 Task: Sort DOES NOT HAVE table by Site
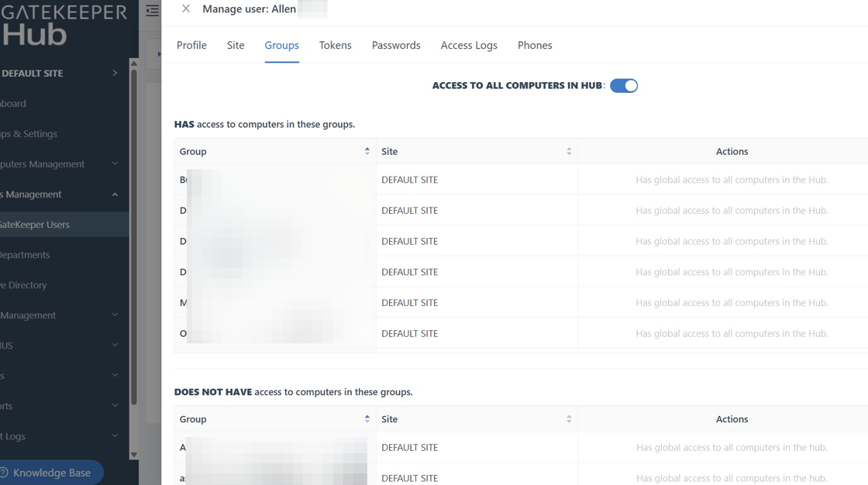pos(569,419)
